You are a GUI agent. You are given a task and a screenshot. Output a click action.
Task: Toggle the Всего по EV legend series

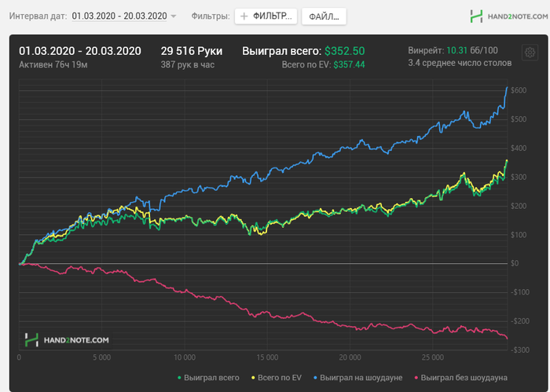tap(277, 378)
